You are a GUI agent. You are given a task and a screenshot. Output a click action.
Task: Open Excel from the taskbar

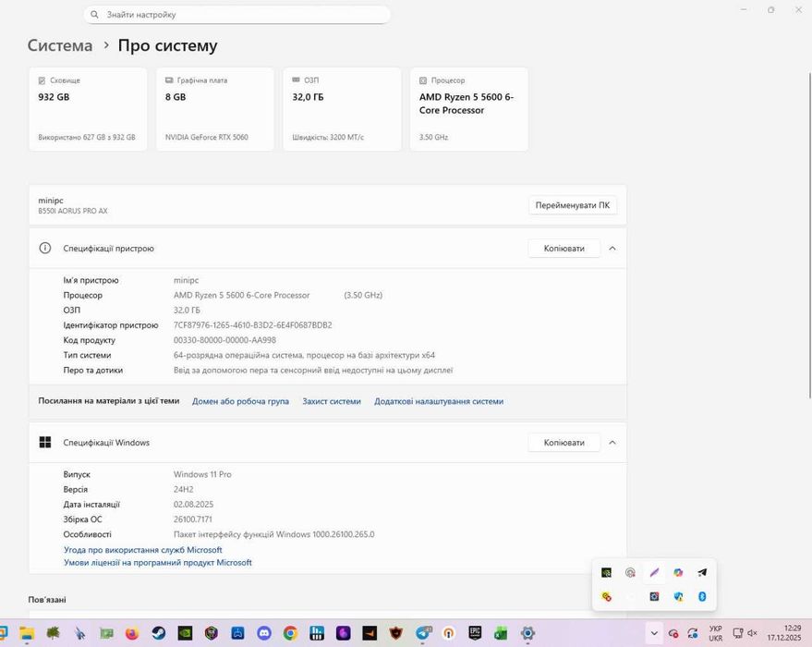(x=501, y=633)
